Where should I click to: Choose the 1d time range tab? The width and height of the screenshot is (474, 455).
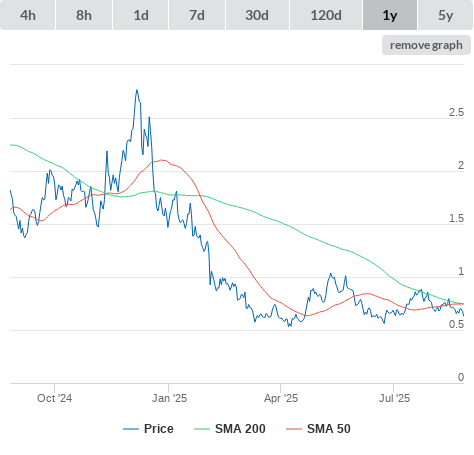click(x=141, y=15)
